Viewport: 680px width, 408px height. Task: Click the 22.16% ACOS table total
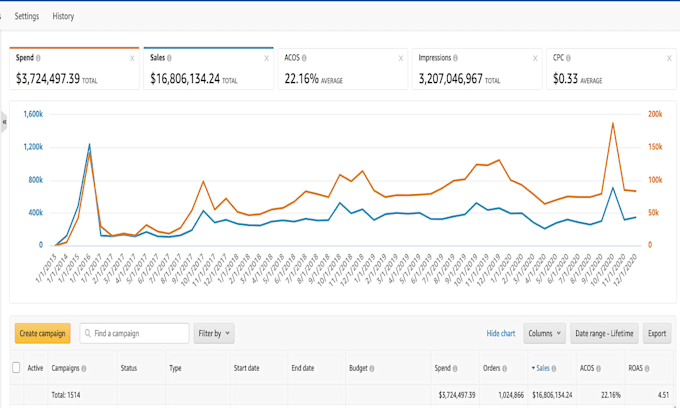[611, 395]
